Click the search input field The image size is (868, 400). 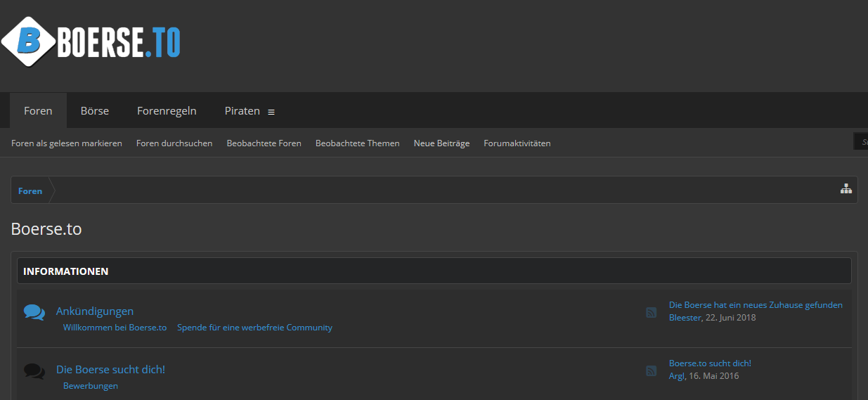pyautogui.click(x=860, y=141)
